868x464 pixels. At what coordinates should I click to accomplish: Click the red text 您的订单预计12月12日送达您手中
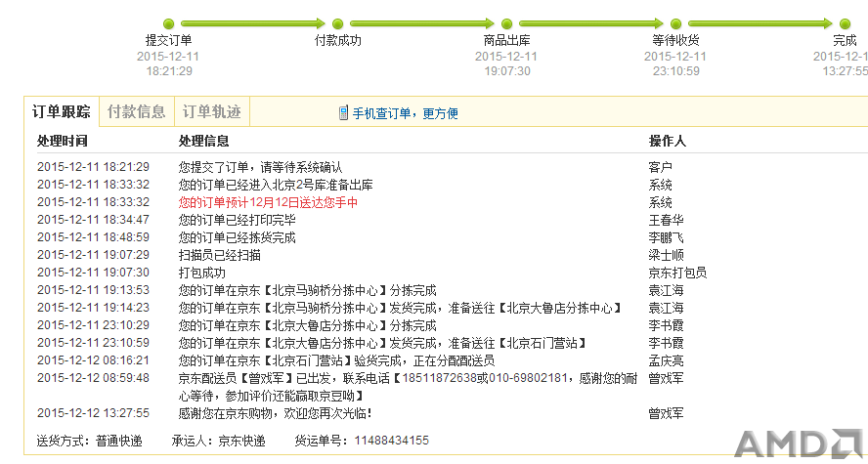pyautogui.click(x=268, y=202)
